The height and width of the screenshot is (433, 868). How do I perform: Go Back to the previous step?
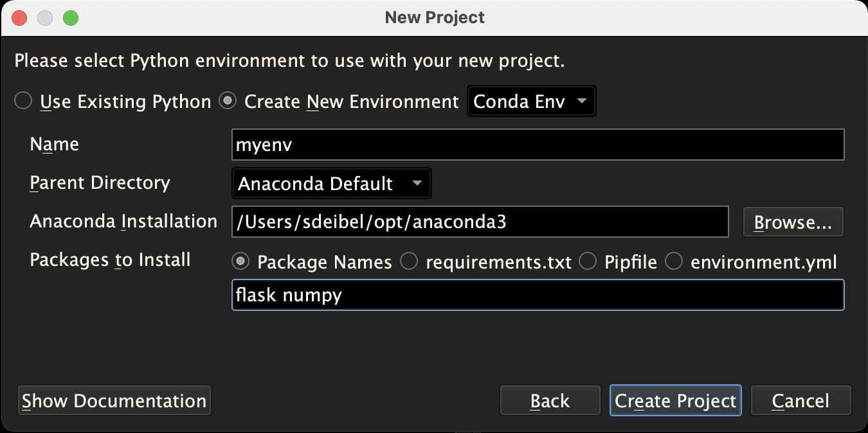(x=550, y=401)
